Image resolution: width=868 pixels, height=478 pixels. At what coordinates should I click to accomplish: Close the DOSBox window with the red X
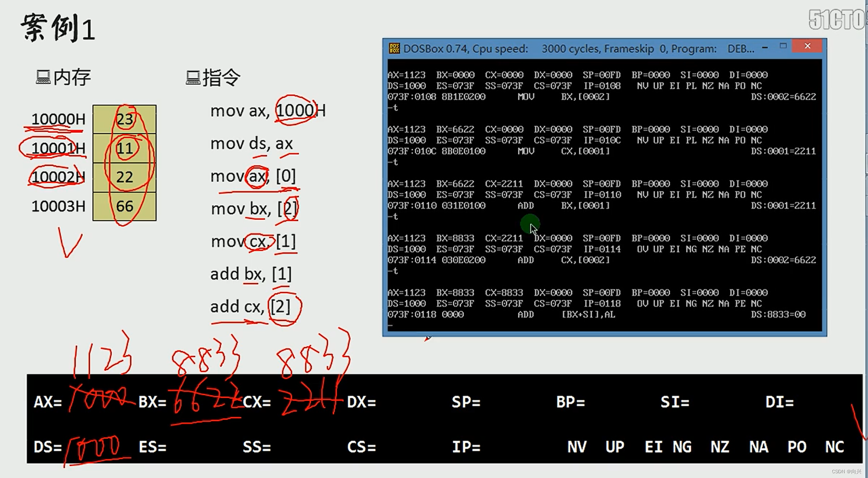click(807, 46)
